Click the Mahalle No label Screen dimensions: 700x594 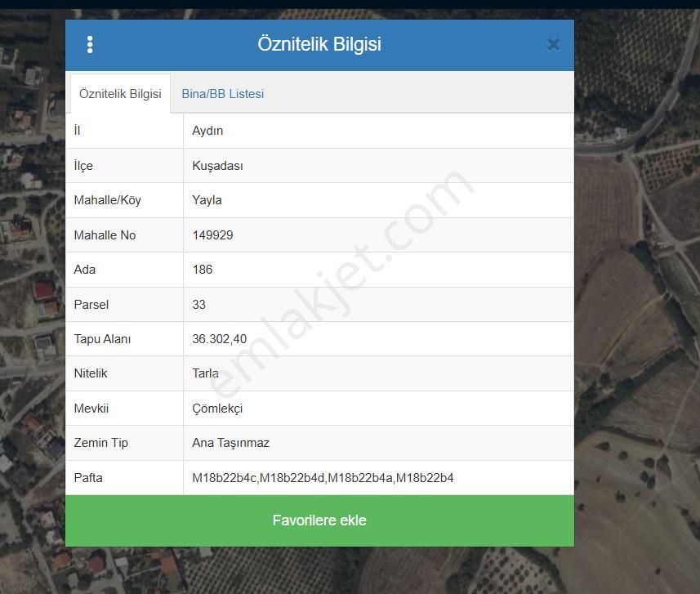(x=105, y=235)
